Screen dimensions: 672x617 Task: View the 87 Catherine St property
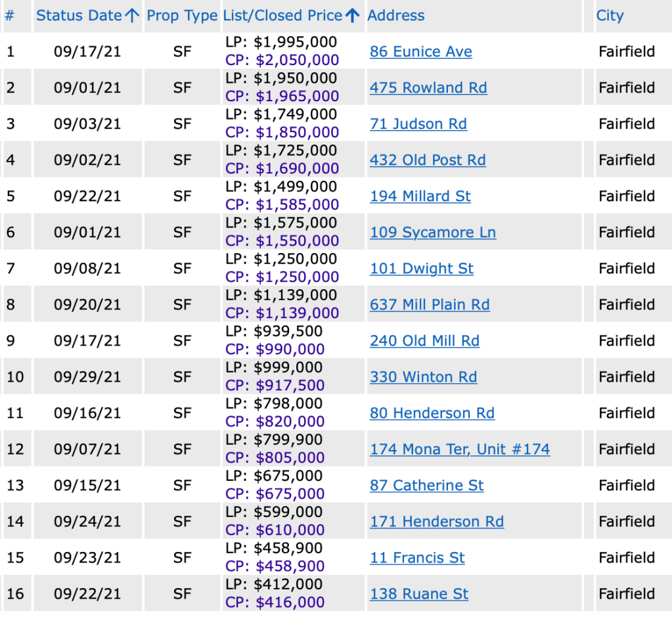point(426,486)
